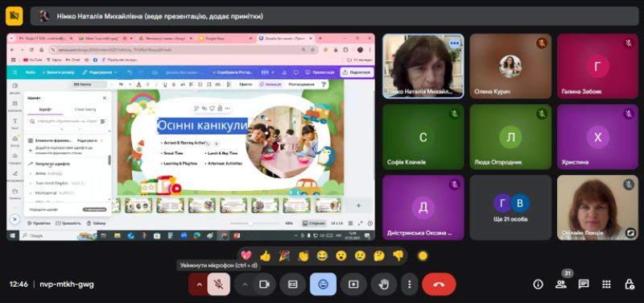Send the party popper reaction

point(284,255)
